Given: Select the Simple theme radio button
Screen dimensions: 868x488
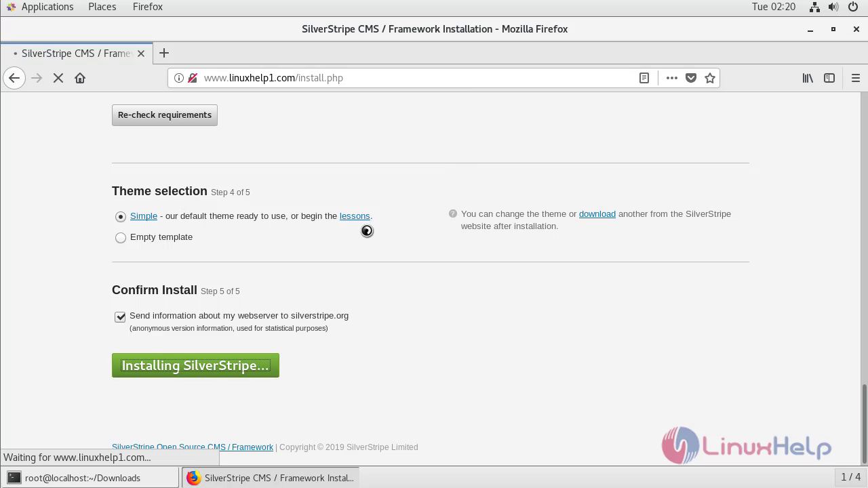Looking at the screenshot, I should coord(121,217).
